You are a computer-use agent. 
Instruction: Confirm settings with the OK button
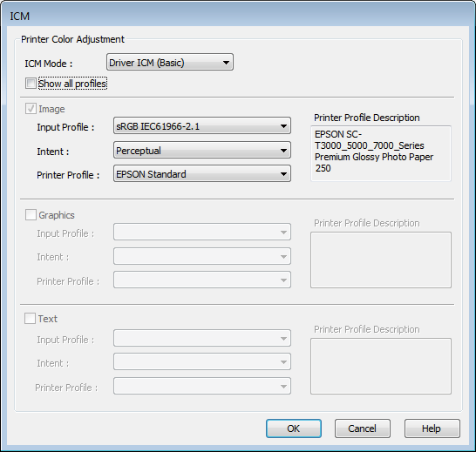[x=294, y=428]
